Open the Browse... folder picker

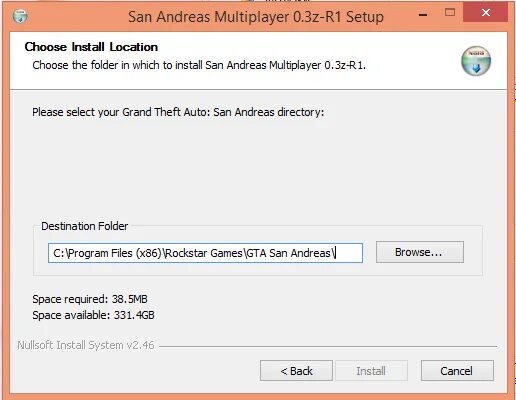[420, 252]
